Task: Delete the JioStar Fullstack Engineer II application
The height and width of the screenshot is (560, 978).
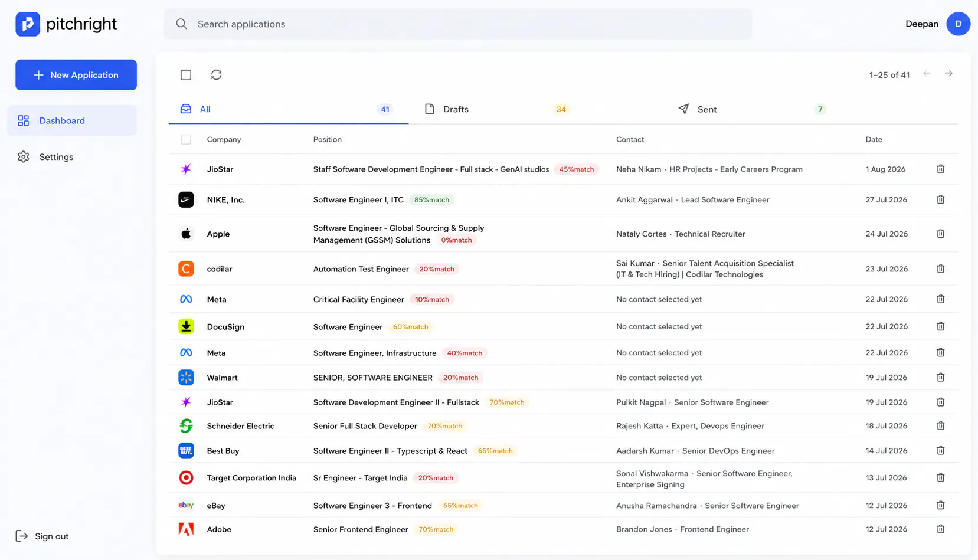Action: click(941, 402)
